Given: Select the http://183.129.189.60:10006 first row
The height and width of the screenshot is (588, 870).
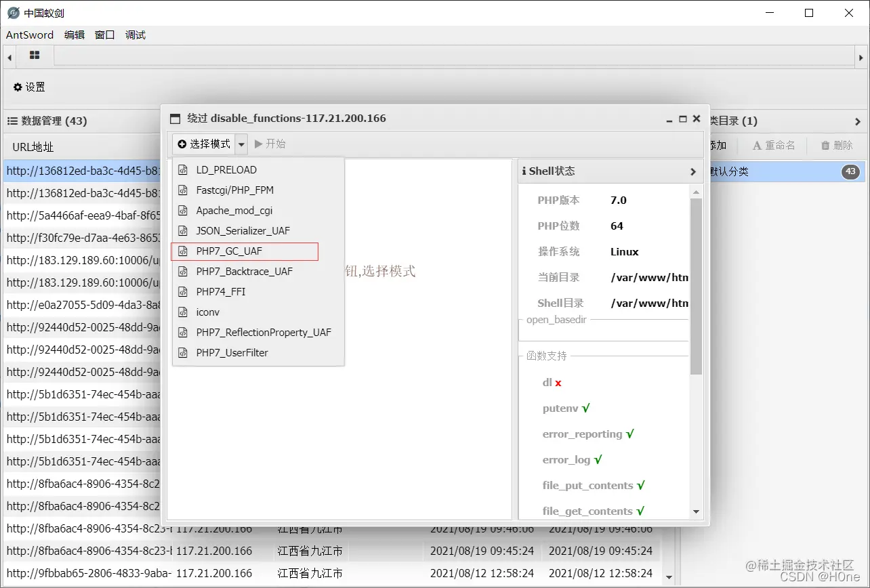Looking at the screenshot, I should pos(83,260).
